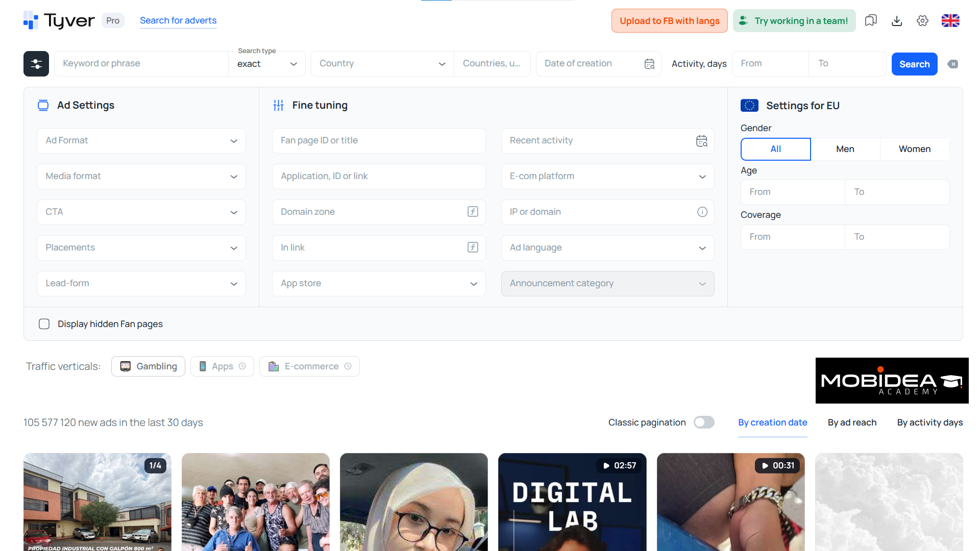This screenshot has height=551, width=980.
Task: Open settings via the gear icon
Action: click(x=922, y=20)
